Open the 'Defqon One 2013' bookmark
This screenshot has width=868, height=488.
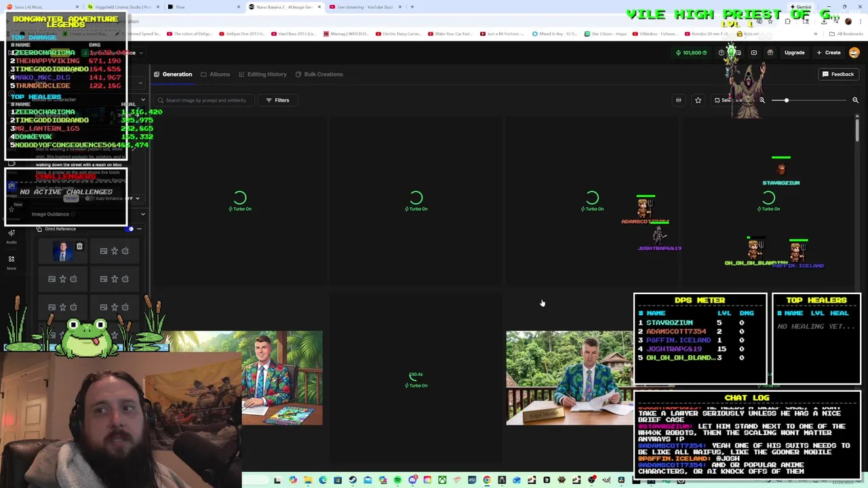[241, 33]
